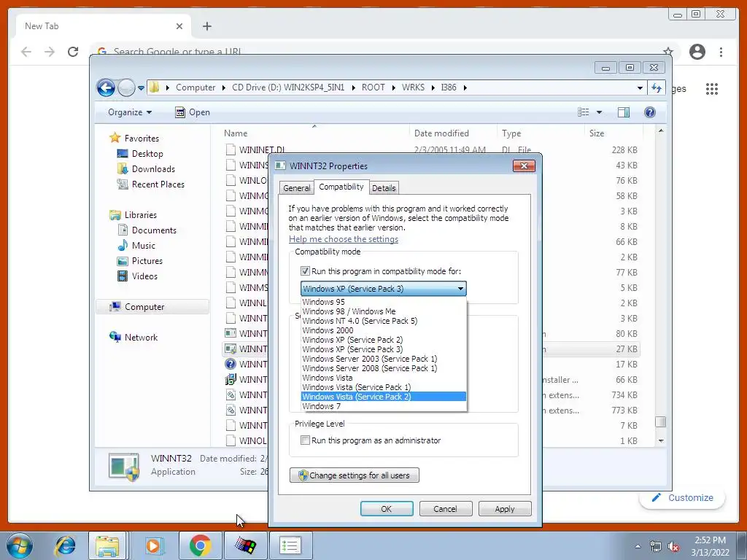Click the refresh icon beside Explorer address bar
This screenshot has height=560, width=747.
click(657, 87)
